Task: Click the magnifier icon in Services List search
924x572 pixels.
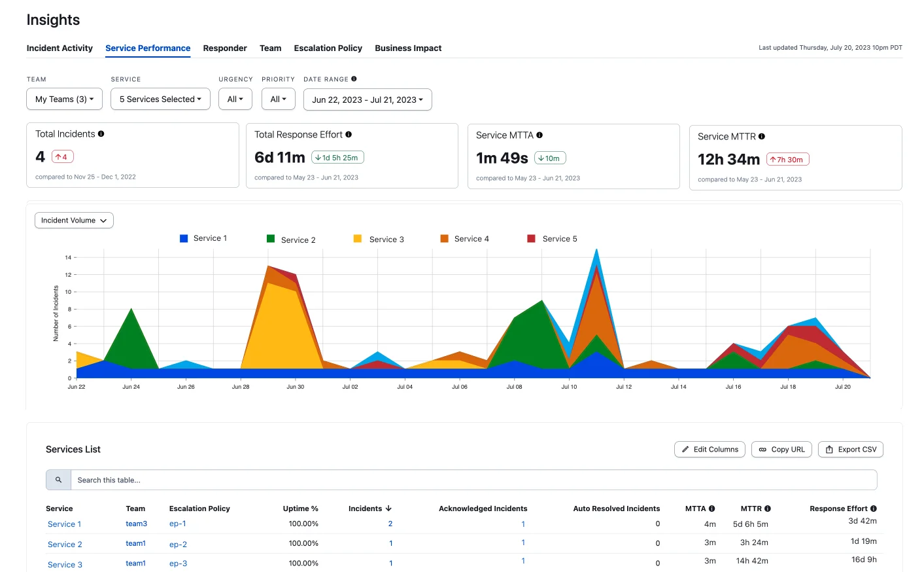Action: 58,480
